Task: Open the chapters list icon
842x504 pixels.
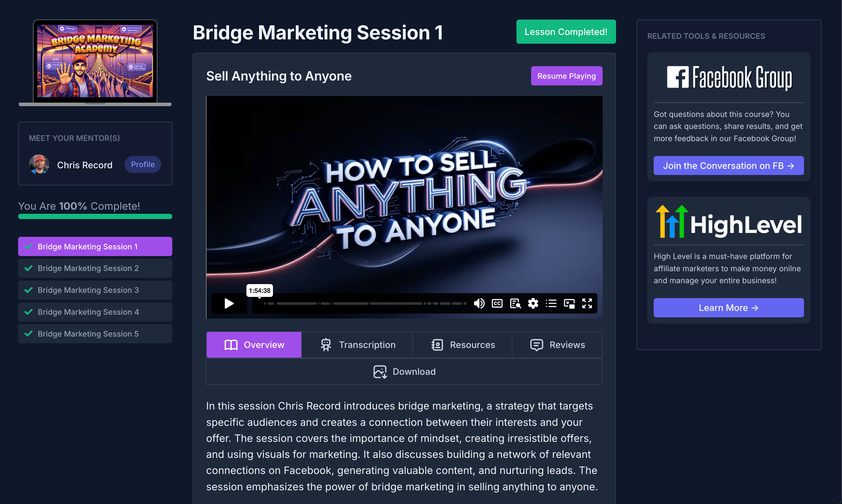Action: 551,303
